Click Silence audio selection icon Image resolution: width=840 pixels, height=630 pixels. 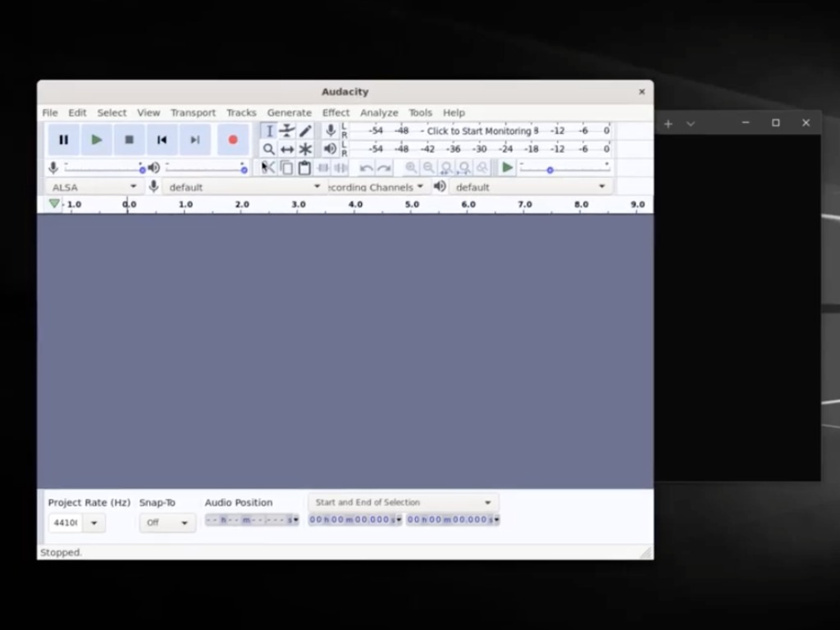click(340, 167)
